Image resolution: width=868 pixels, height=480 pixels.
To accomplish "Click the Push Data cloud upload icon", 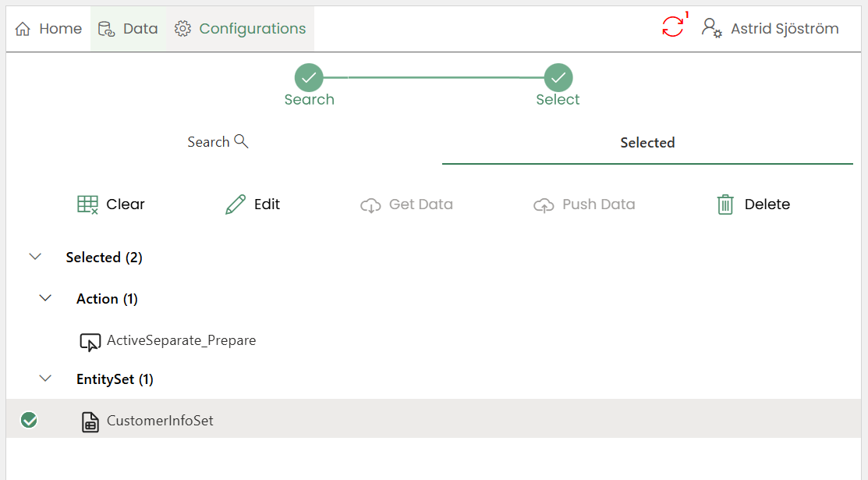I will tap(544, 205).
